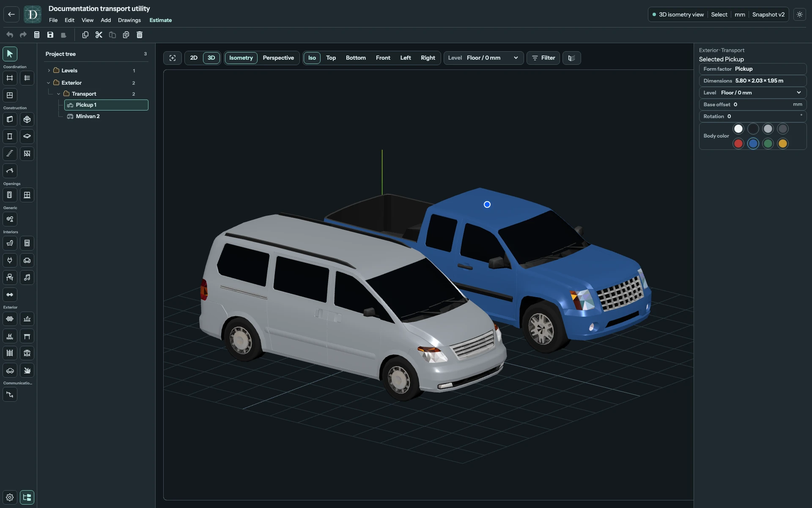The height and width of the screenshot is (508, 812).
Task: Click the undo arrow icon
Action: [x=10, y=35]
